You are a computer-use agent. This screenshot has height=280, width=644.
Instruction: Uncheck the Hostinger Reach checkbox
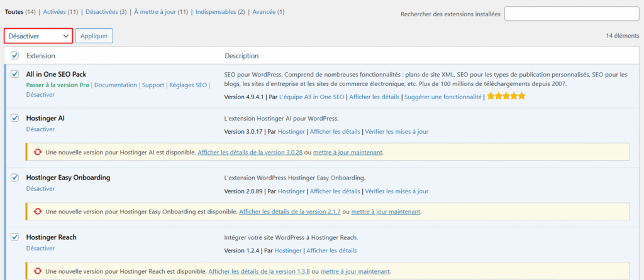tap(15, 237)
